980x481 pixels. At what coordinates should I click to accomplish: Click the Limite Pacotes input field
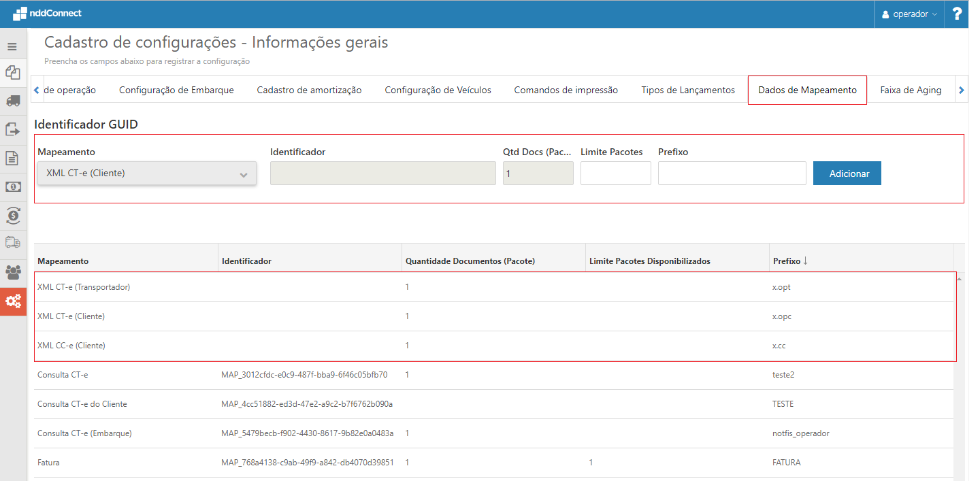pyautogui.click(x=615, y=173)
